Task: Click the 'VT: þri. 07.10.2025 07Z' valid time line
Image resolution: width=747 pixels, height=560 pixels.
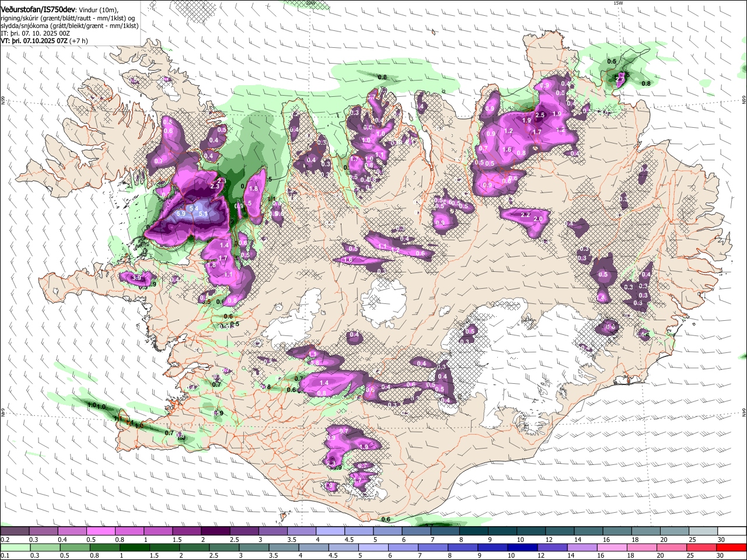Action: pyautogui.click(x=34, y=41)
